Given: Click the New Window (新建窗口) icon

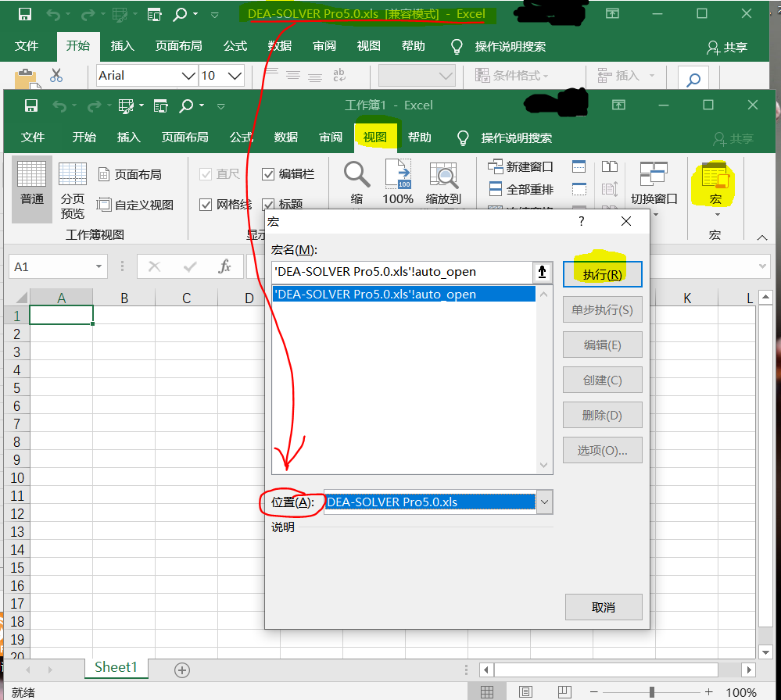Looking at the screenshot, I should tap(496, 166).
